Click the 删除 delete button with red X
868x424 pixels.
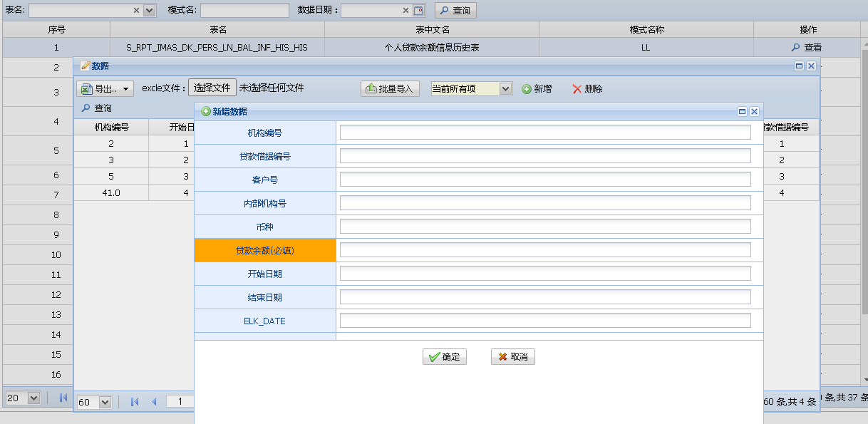(x=587, y=89)
